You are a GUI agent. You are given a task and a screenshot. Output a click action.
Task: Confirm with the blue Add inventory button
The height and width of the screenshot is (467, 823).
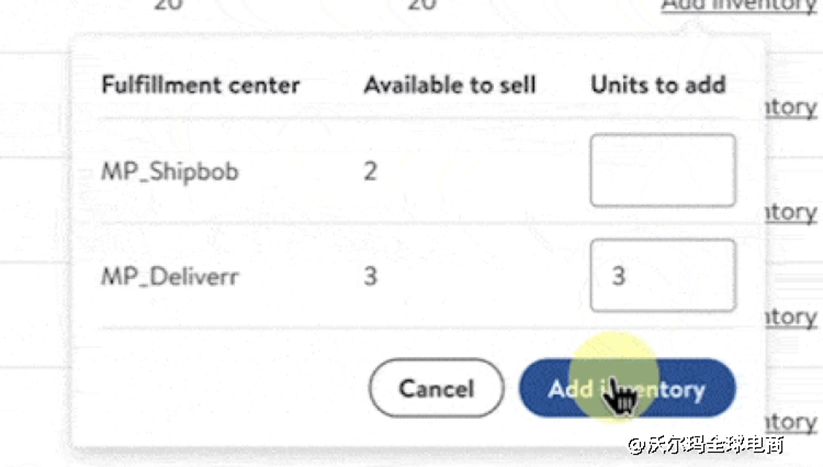[627, 388]
